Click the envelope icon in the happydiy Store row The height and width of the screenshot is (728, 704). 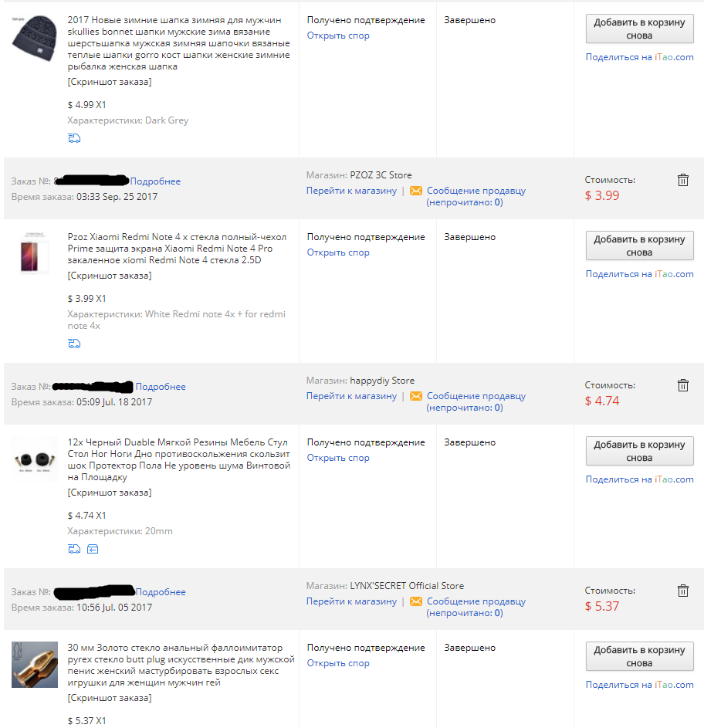coord(416,396)
